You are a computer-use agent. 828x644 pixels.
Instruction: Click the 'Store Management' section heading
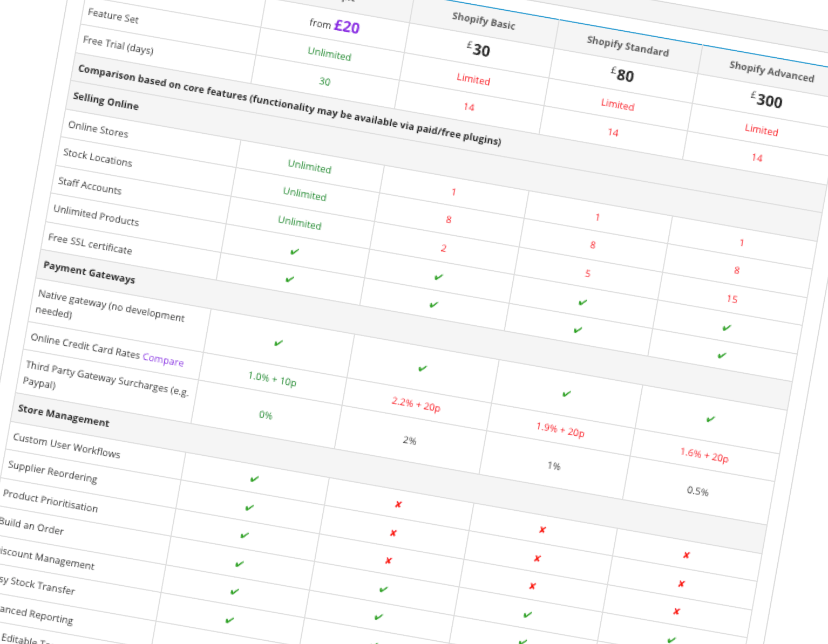pos(64,415)
